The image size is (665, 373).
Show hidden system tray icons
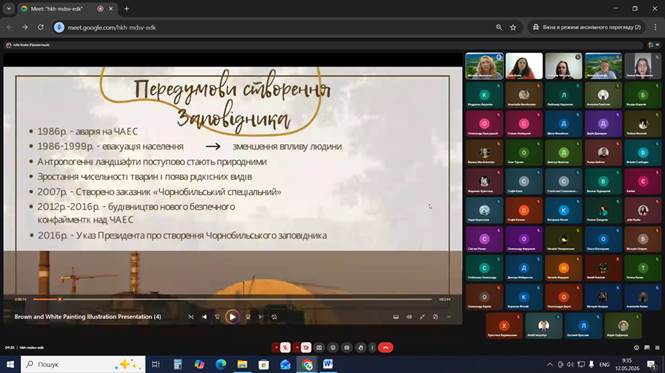point(550,365)
